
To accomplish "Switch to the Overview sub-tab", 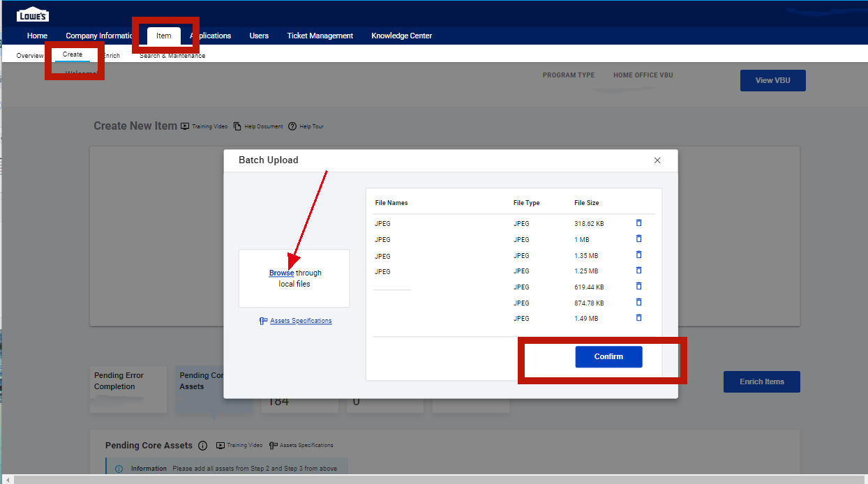I will click(30, 55).
